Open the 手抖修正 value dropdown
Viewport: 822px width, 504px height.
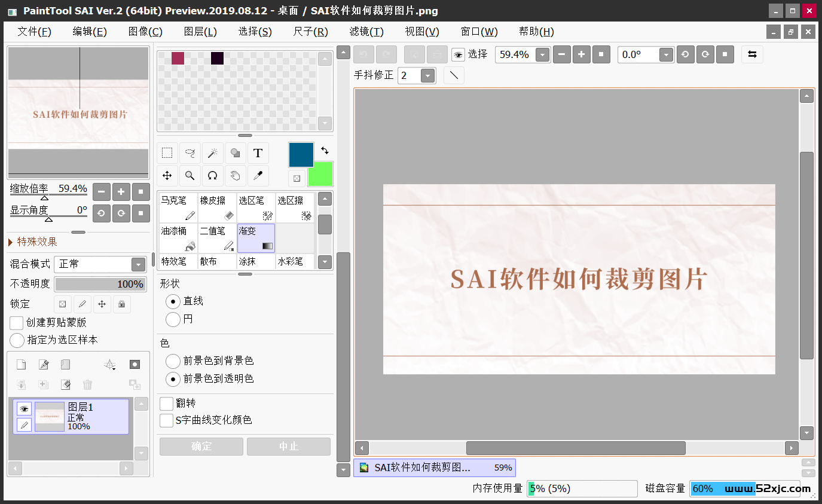(x=427, y=76)
